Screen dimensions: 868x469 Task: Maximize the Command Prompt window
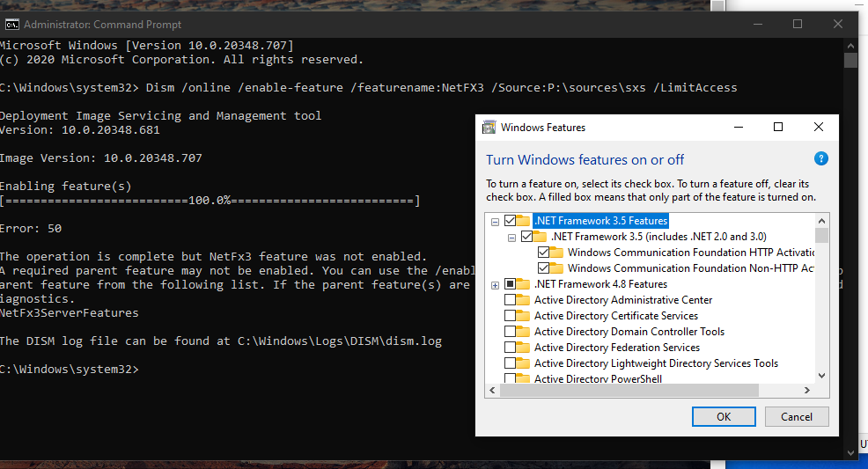(x=798, y=25)
